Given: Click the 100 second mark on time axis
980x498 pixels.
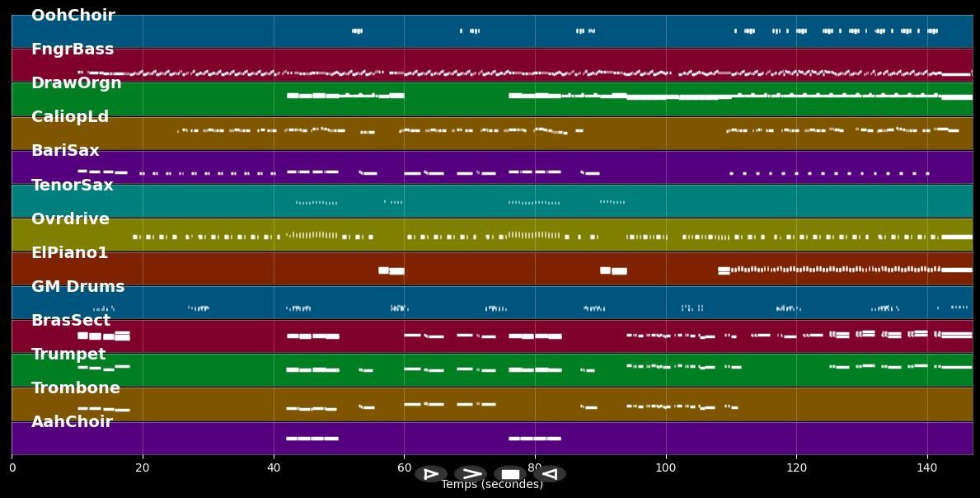Looking at the screenshot, I should 665,468.
